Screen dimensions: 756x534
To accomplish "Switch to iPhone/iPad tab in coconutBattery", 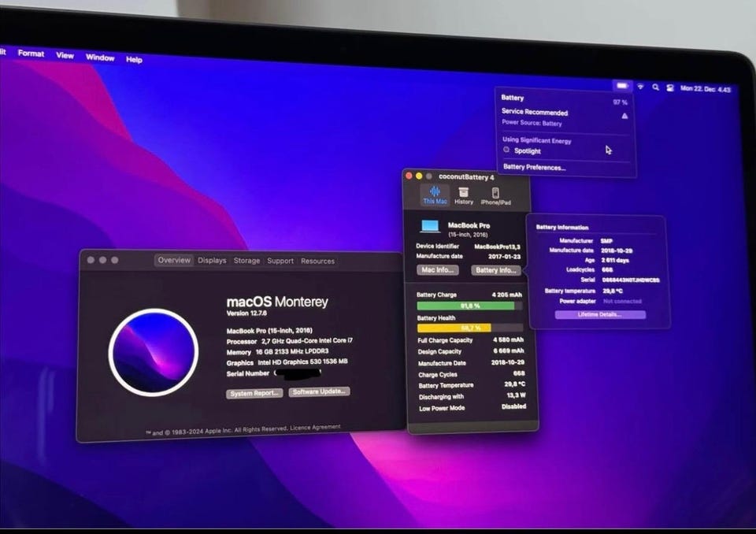I will point(495,197).
